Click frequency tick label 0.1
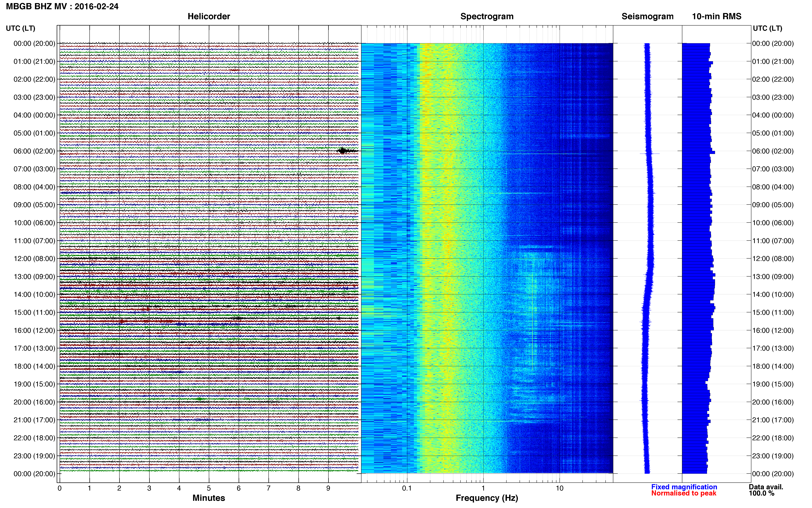Viewport: 812px width, 508px height. 407,488
